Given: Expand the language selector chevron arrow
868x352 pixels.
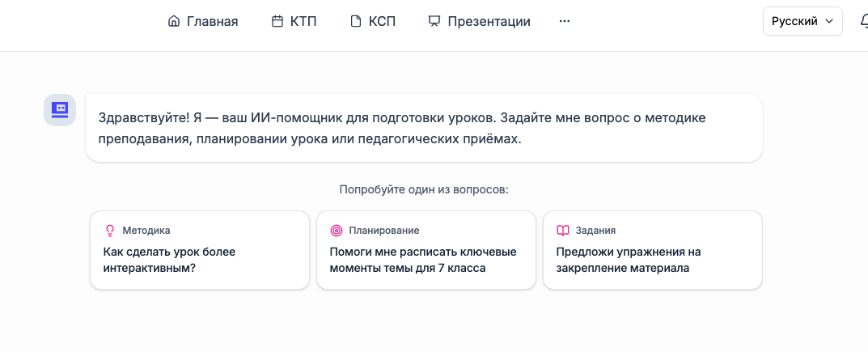Looking at the screenshot, I should pyautogui.click(x=828, y=22).
